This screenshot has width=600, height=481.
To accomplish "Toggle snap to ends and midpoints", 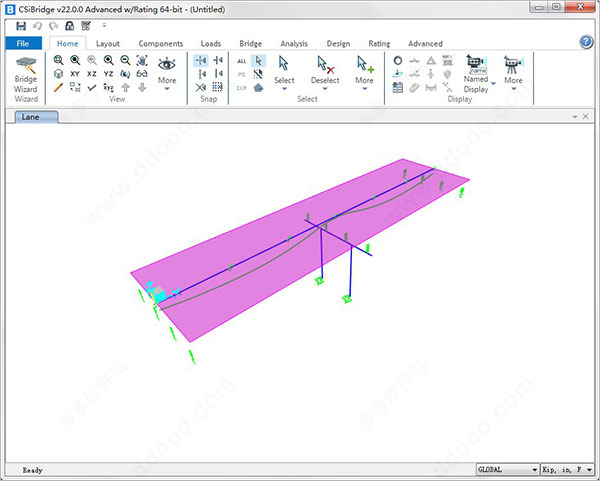I will pos(218,60).
